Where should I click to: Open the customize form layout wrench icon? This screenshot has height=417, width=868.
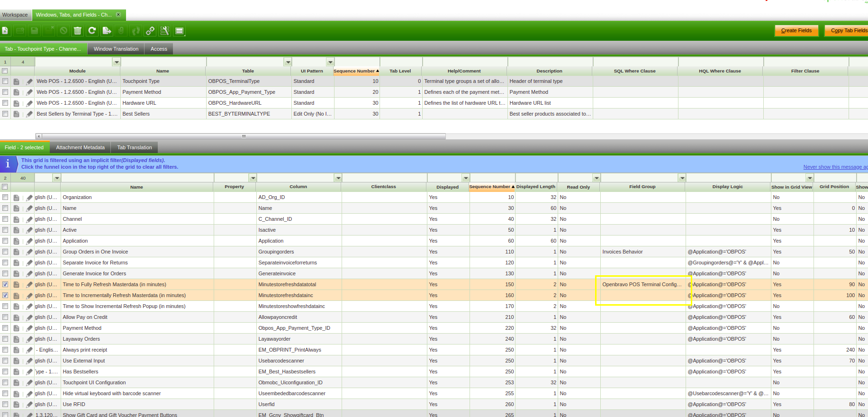(x=165, y=31)
